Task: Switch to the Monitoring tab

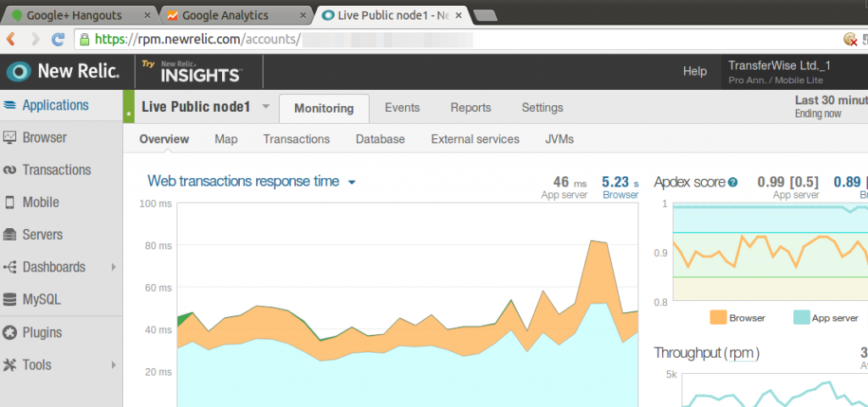Action: click(x=324, y=108)
